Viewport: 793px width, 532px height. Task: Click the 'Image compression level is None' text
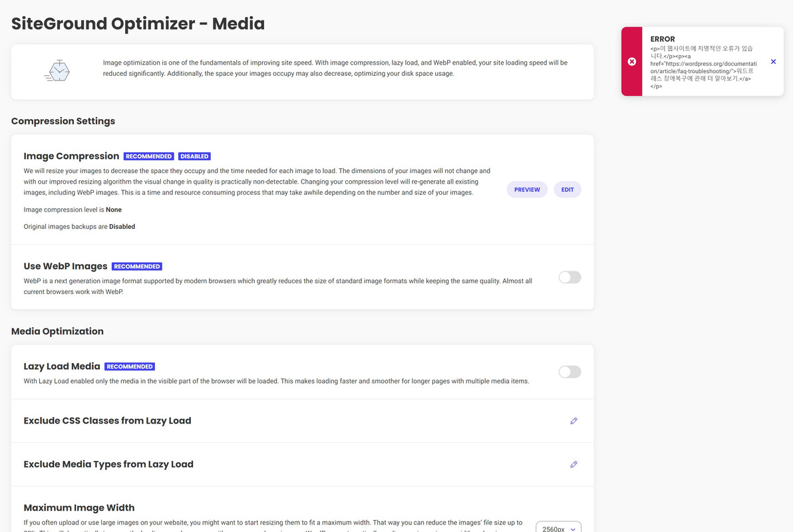point(73,209)
